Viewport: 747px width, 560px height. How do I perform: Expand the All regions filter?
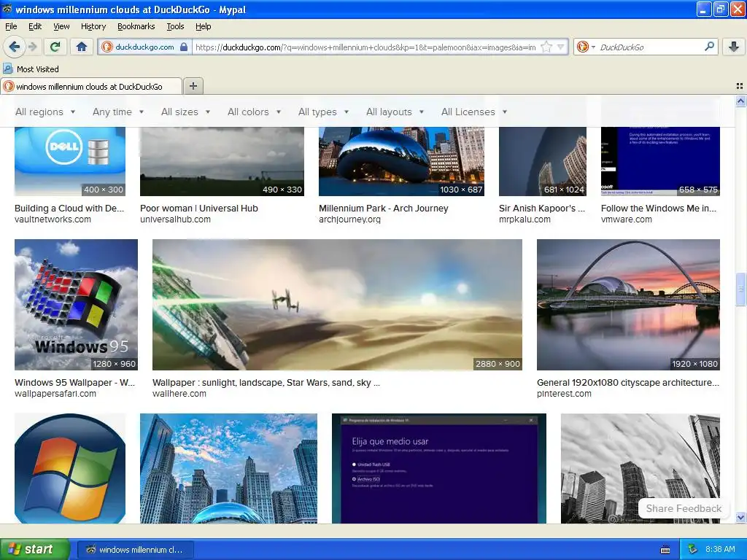(x=45, y=112)
